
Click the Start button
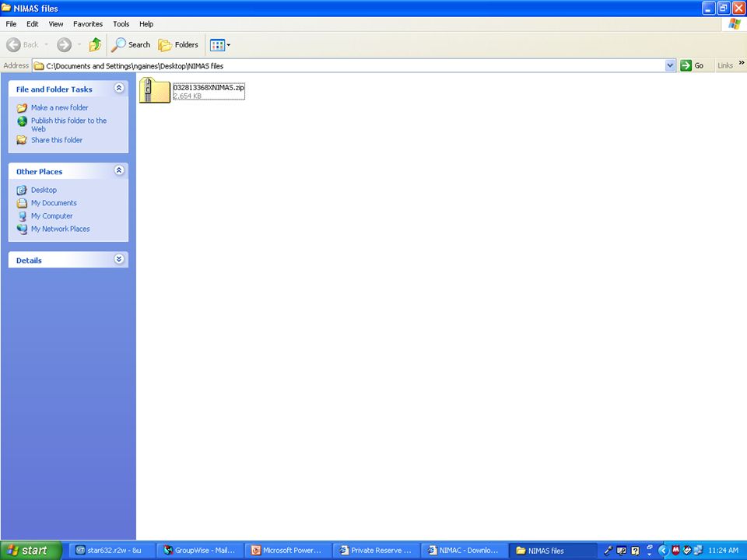click(x=31, y=551)
